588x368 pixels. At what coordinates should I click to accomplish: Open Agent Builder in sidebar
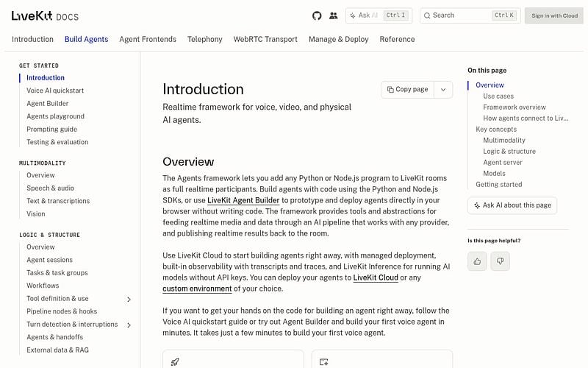pyautogui.click(x=47, y=103)
